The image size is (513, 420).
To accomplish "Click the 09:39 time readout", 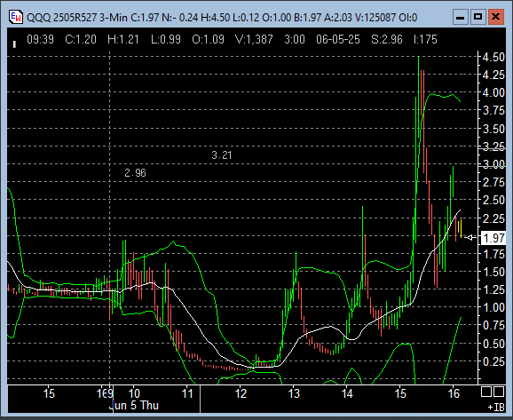I will (x=40, y=40).
